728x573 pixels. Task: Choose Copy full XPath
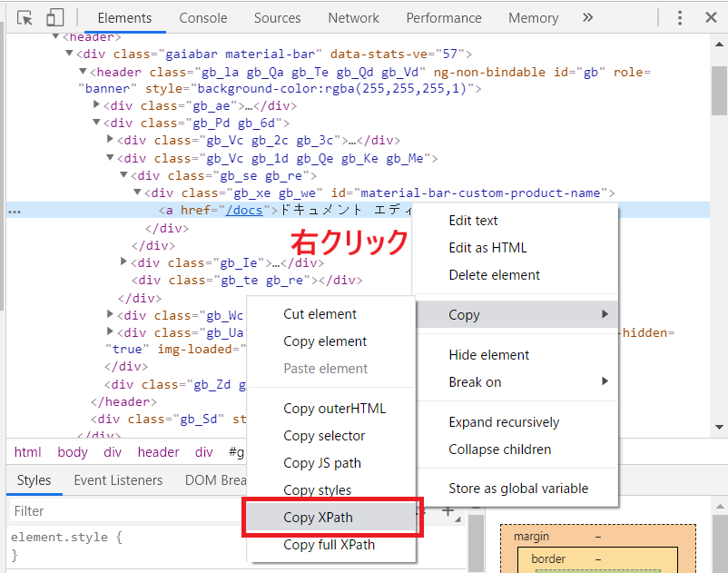pyautogui.click(x=331, y=545)
